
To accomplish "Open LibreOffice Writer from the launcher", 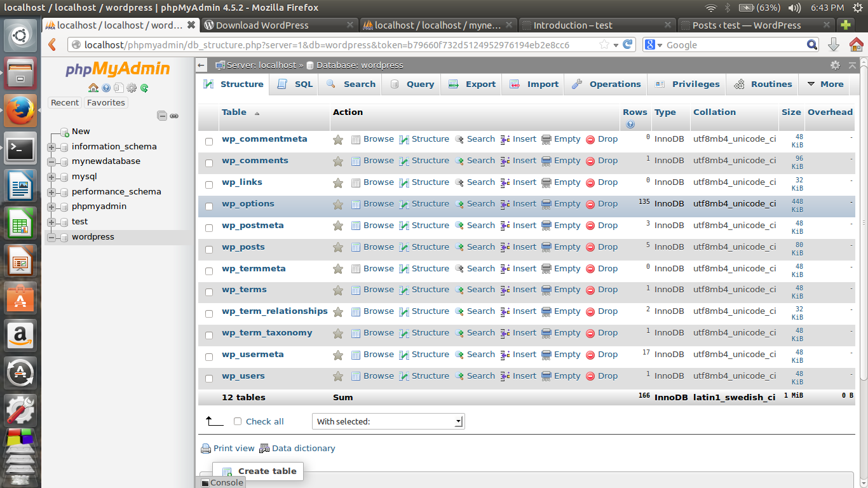I will [x=20, y=186].
